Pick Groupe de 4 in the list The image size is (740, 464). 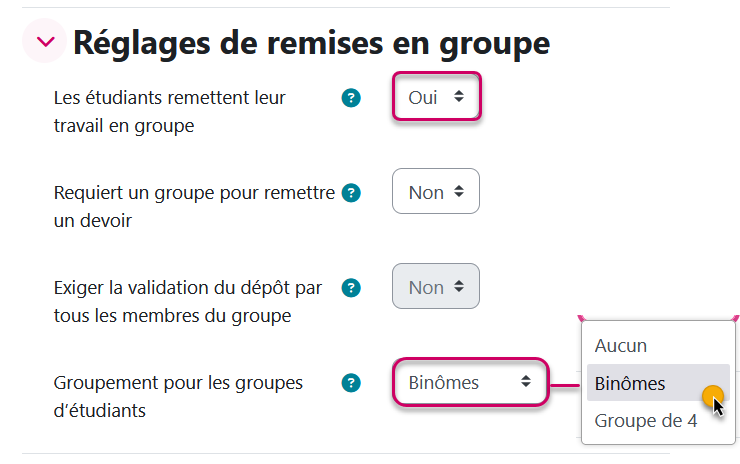[646, 421]
